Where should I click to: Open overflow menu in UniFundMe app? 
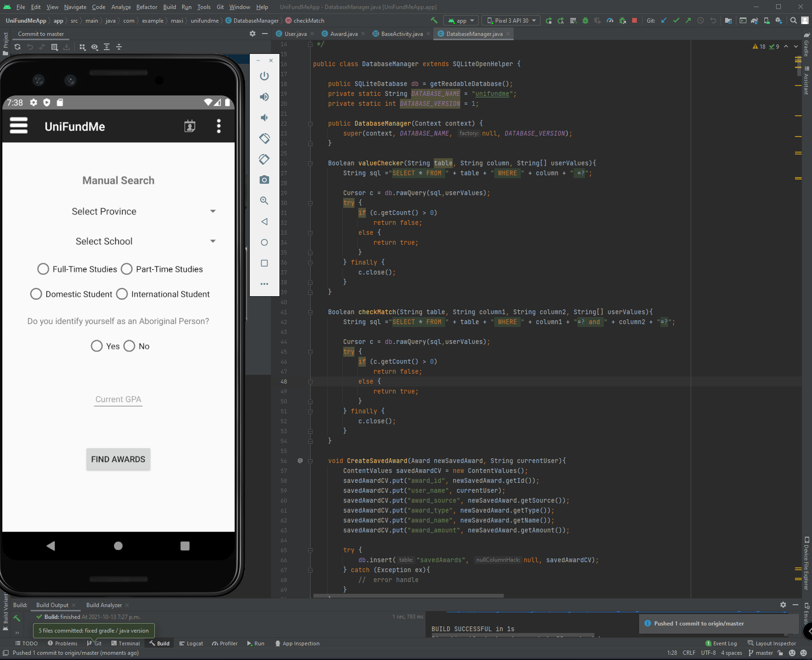point(219,126)
